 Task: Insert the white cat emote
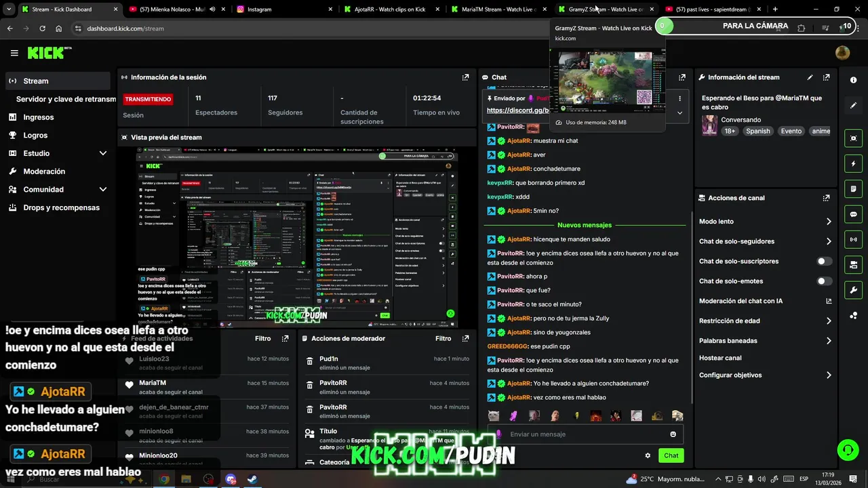click(x=494, y=415)
